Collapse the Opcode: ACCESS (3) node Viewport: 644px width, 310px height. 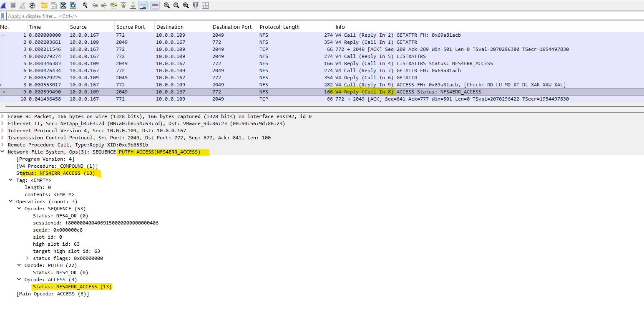tap(20, 280)
